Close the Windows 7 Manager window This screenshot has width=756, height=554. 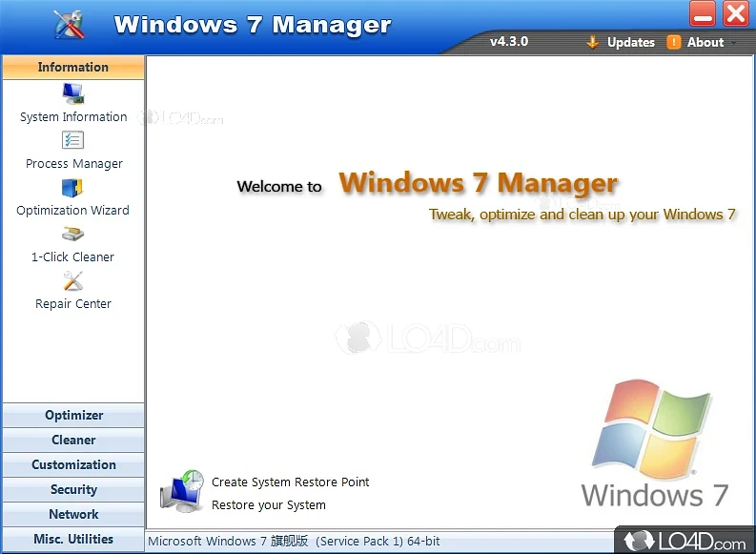tap(736, 13)
